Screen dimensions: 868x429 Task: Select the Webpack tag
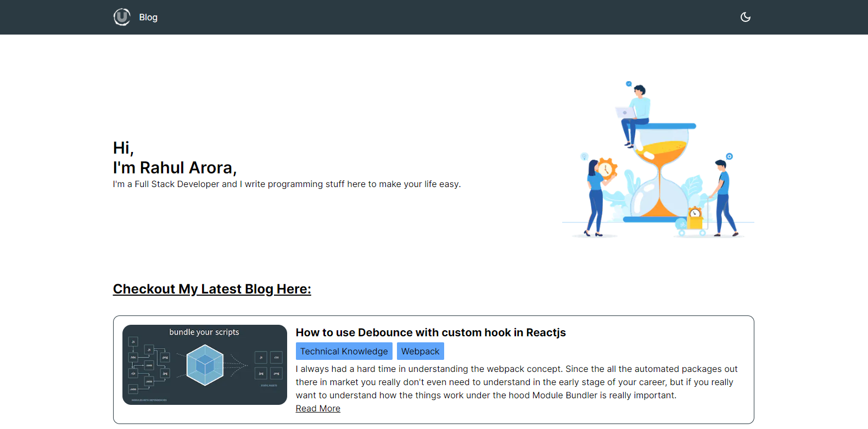421,351
